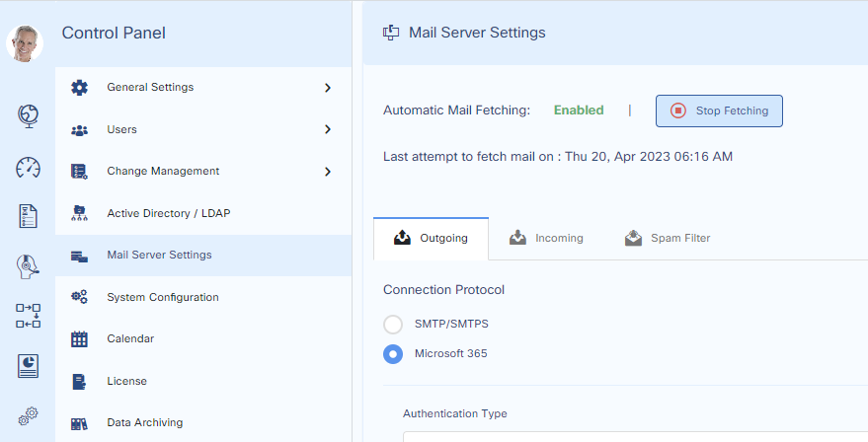Click the gears settings icon in rail
868x442 pixels.
point(28,415)
